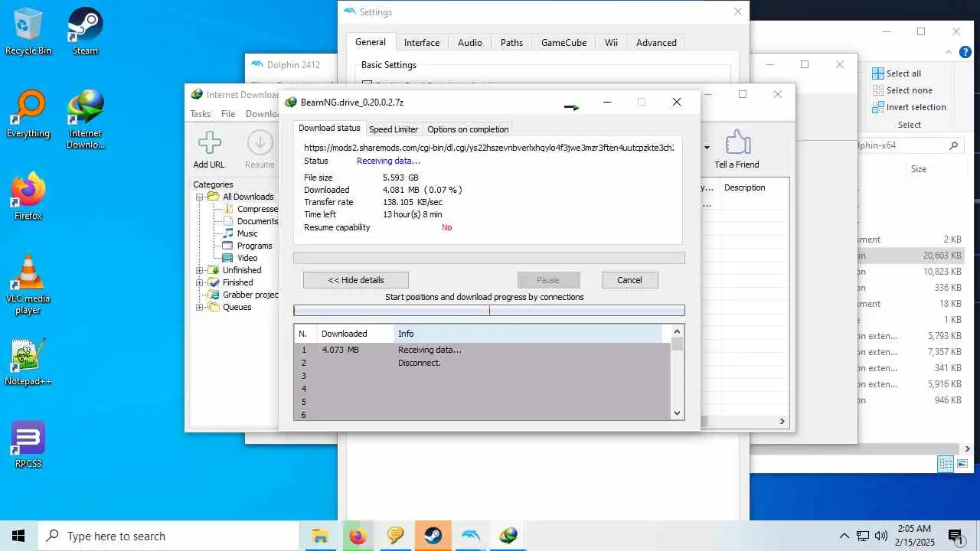Viewport: 980px width, 551px height.
Task: Open the Audio tab in Dolphin Settings
Action: coord(470,43)
